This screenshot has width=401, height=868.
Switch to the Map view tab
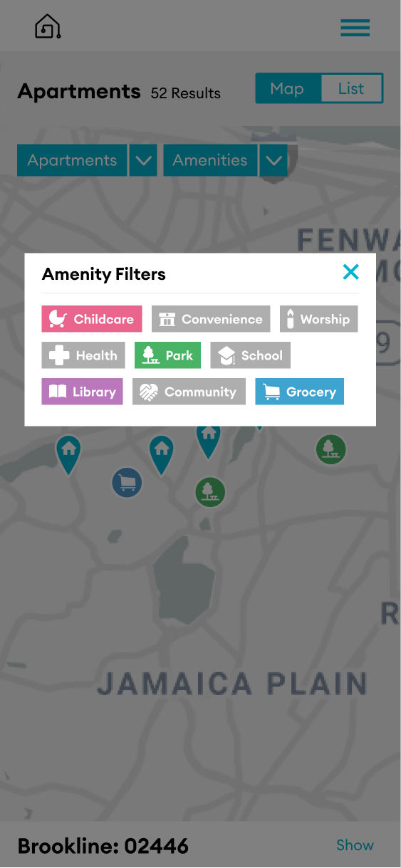pyautogui.click(x=288, y=89)
